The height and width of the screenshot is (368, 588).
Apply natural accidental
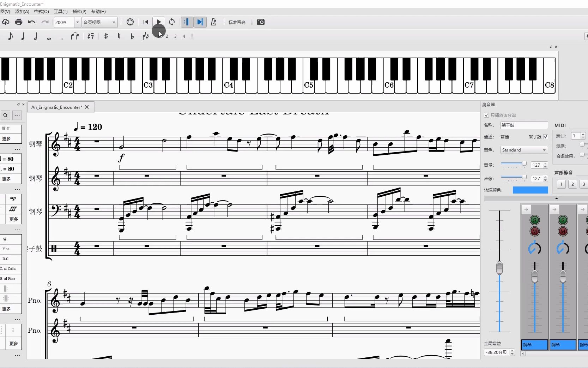pos(119,36)
